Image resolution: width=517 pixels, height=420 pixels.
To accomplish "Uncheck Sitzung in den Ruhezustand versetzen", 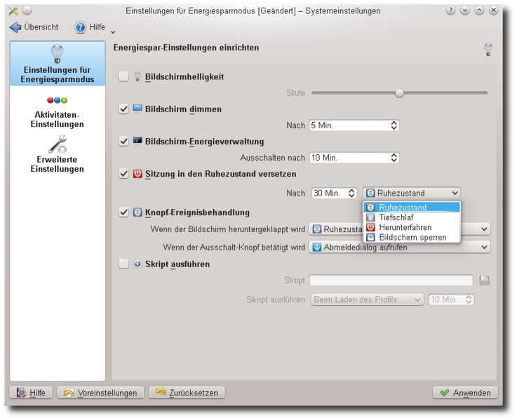I will coord(123,173).
